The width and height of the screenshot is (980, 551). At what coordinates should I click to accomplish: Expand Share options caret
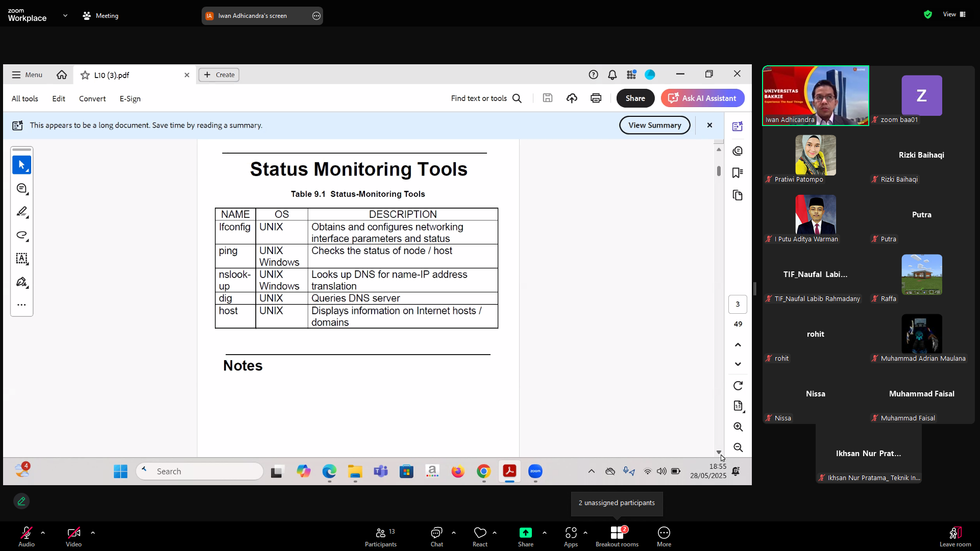click(x=545, y=533)
